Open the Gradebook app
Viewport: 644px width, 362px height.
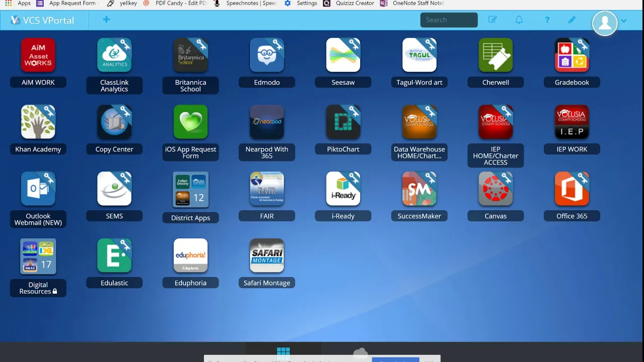pyautogui.click(x=572, y=55)
